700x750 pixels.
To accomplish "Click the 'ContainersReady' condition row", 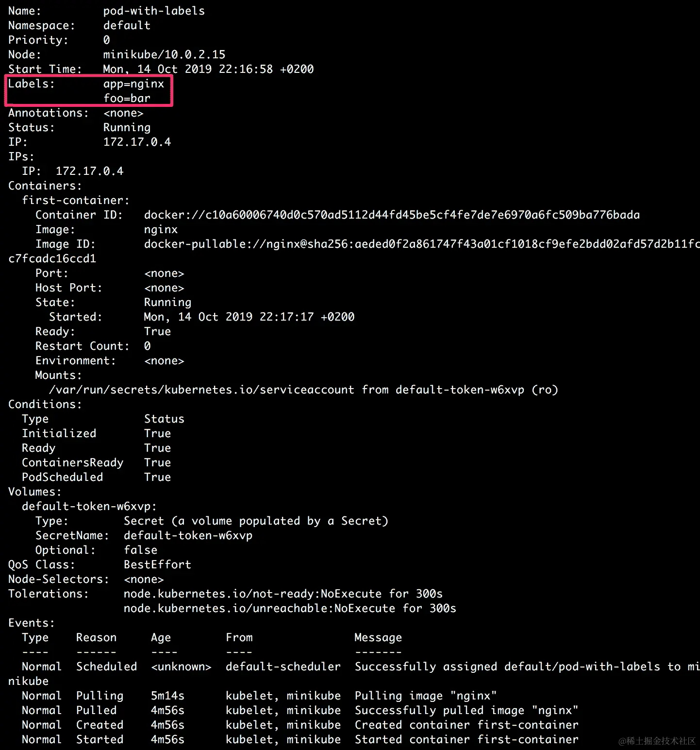I will tap(96, 462).
